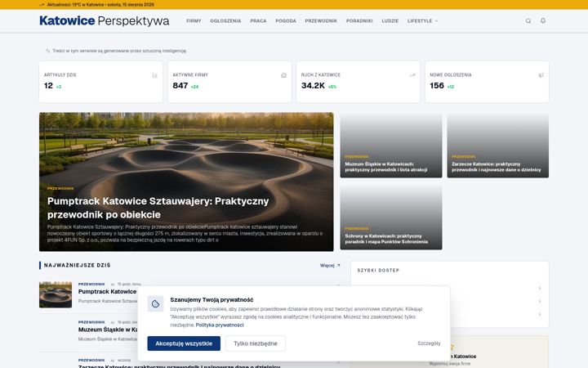Navigate to Przewodnik in the top menu
588x368 pixels.
[321, 21]
